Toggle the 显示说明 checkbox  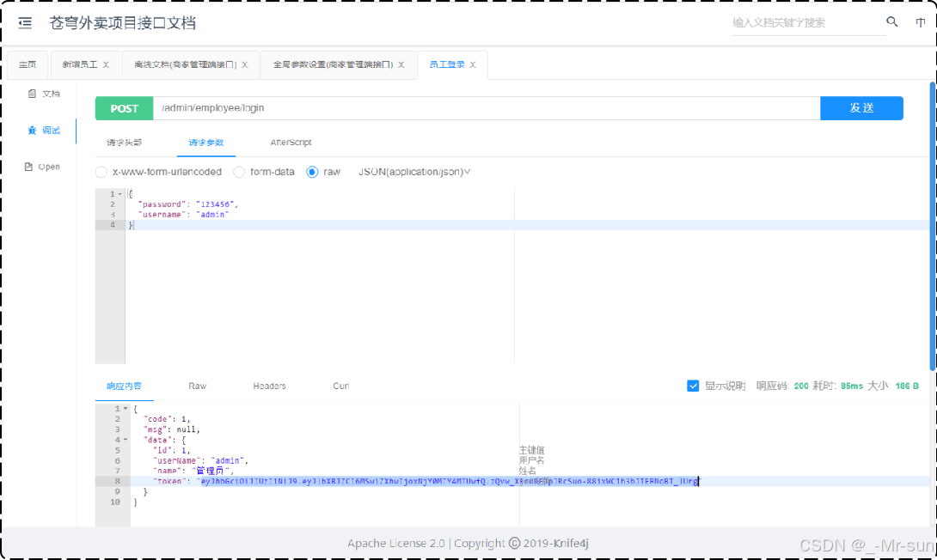pos(693,387)
